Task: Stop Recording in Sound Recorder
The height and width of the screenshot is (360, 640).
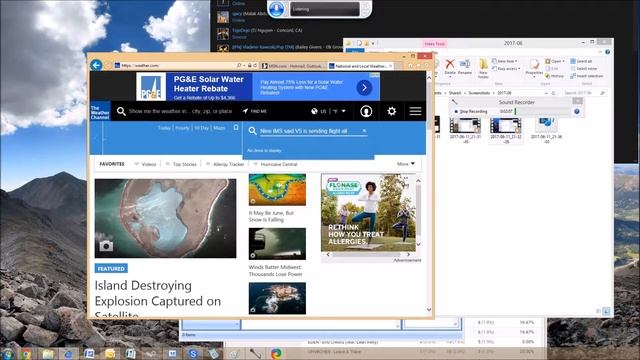Action: (470, 111)
